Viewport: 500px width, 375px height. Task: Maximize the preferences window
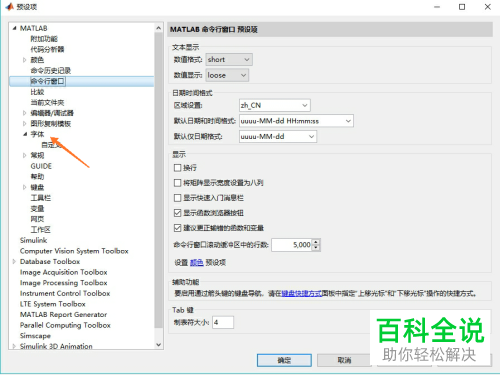point(462,7)
